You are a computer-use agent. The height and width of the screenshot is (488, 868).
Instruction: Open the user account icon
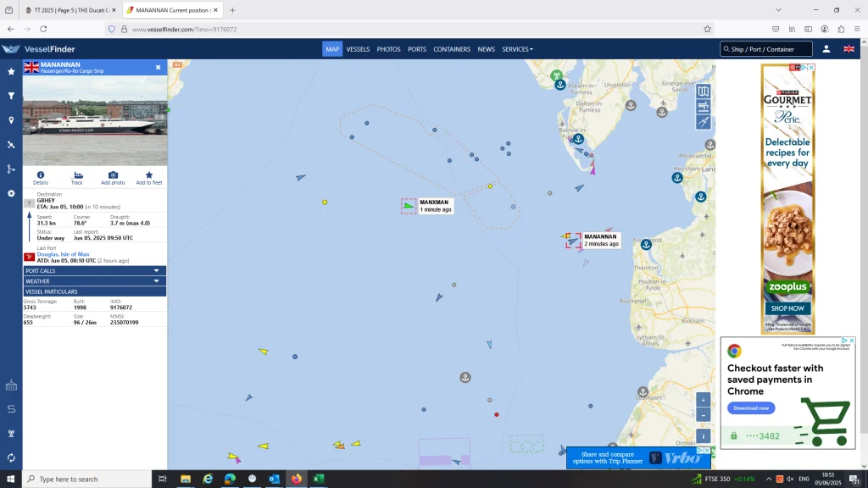826,49
